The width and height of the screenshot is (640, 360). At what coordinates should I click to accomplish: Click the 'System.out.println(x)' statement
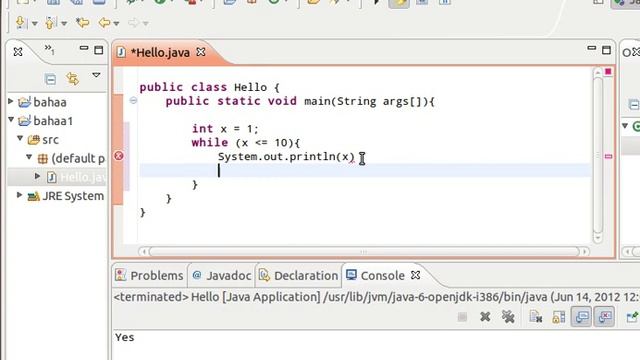point(286,157)
